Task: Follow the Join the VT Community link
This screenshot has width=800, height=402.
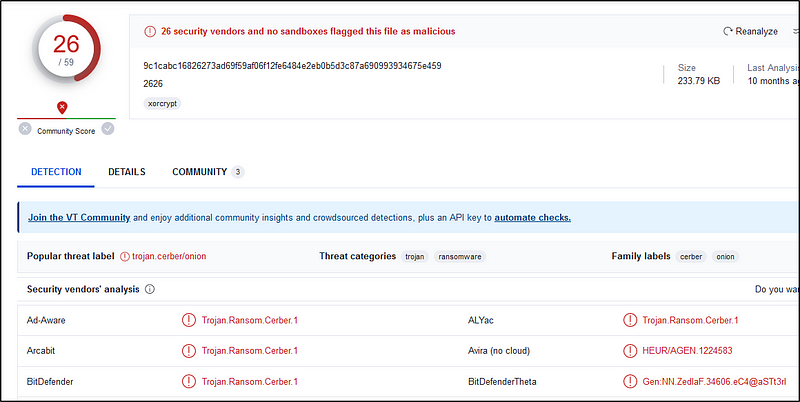Action: [79, 217]
